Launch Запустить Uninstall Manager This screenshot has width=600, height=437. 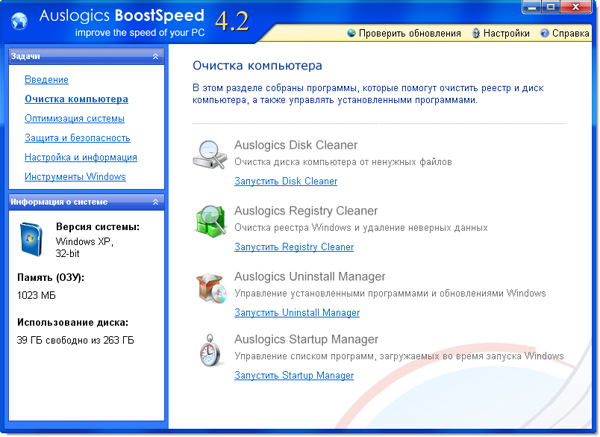297,313
